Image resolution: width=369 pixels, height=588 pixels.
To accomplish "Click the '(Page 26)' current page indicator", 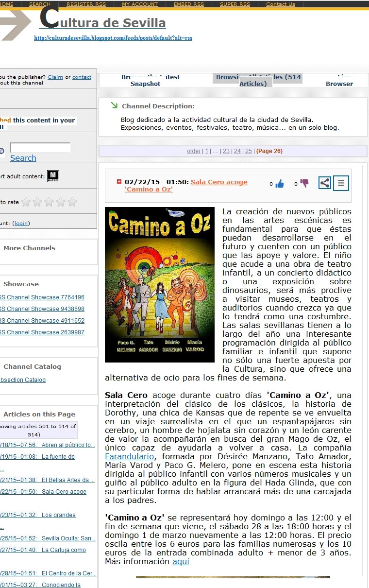I will [269, 151].
